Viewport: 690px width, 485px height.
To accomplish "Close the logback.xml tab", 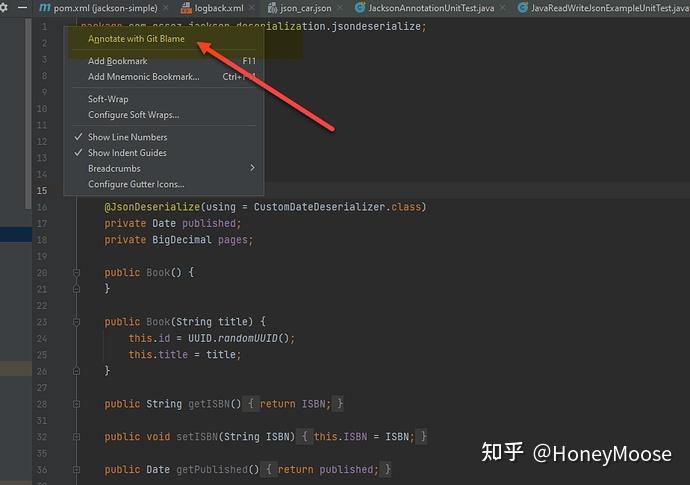I will [252, 8].
